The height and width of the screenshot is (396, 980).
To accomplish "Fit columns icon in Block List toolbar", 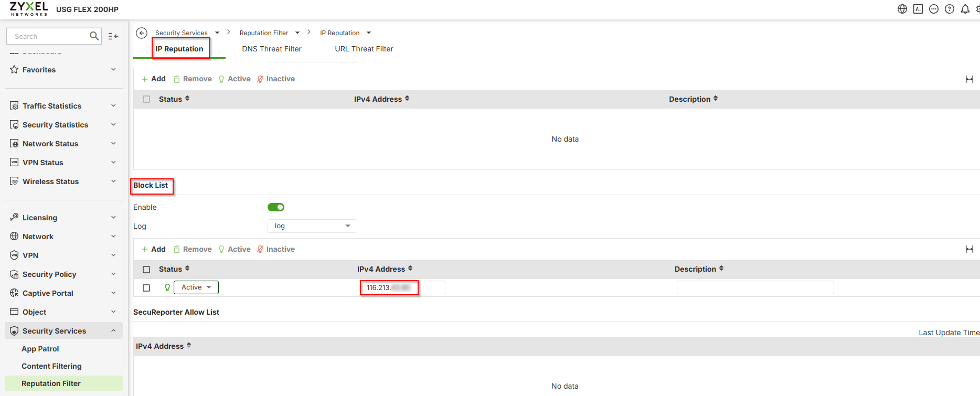I will (970, 249).
